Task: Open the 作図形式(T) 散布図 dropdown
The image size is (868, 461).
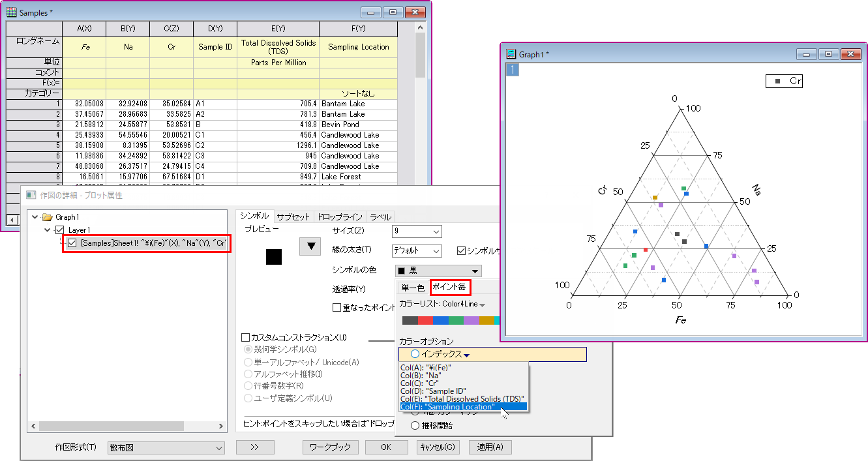Action: 166,448
